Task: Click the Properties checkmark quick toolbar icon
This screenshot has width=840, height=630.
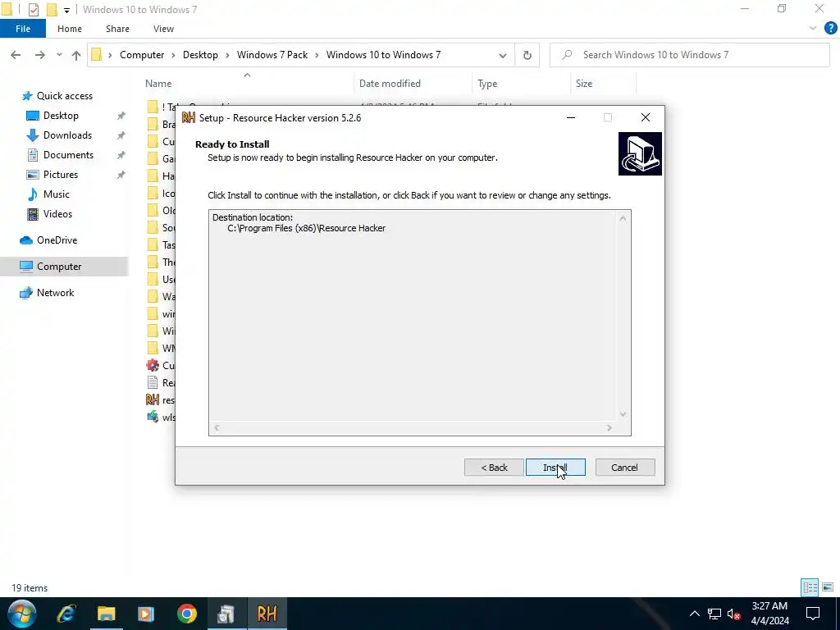Action: [33, 10]
